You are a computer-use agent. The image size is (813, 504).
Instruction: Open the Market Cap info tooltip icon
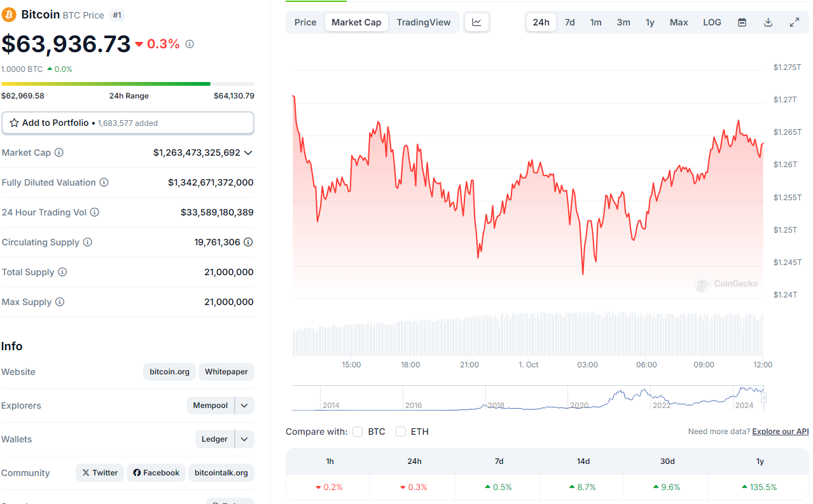(x=59, y=153)
